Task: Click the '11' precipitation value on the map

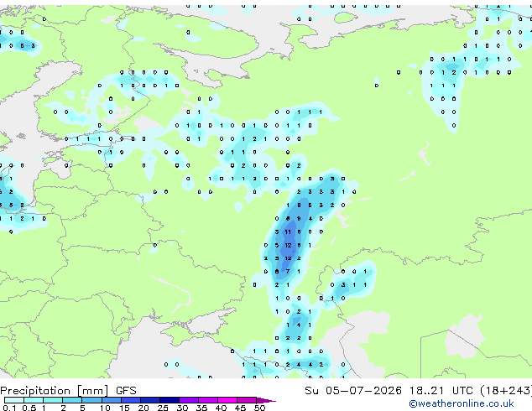Action: click(288, 232)
